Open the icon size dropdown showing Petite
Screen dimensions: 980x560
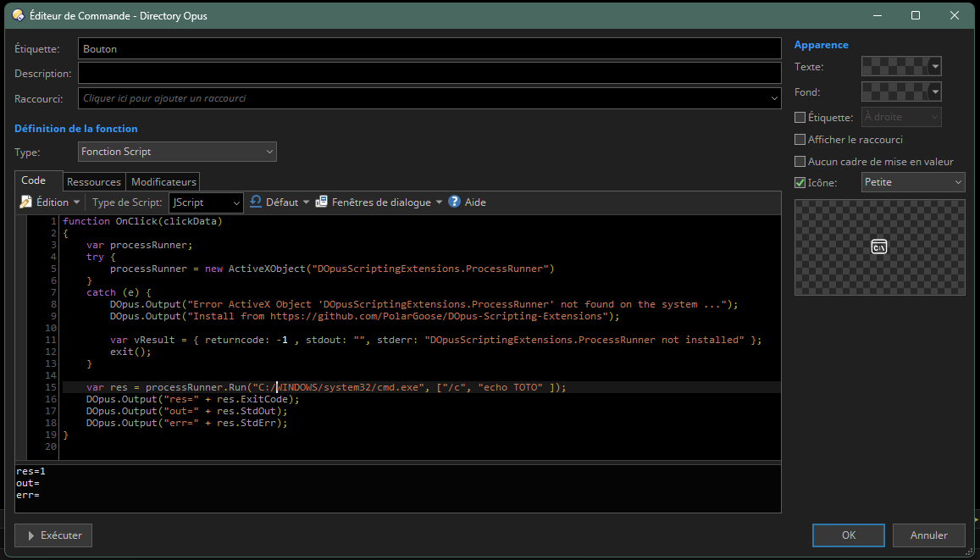click(x=913, y=182)
